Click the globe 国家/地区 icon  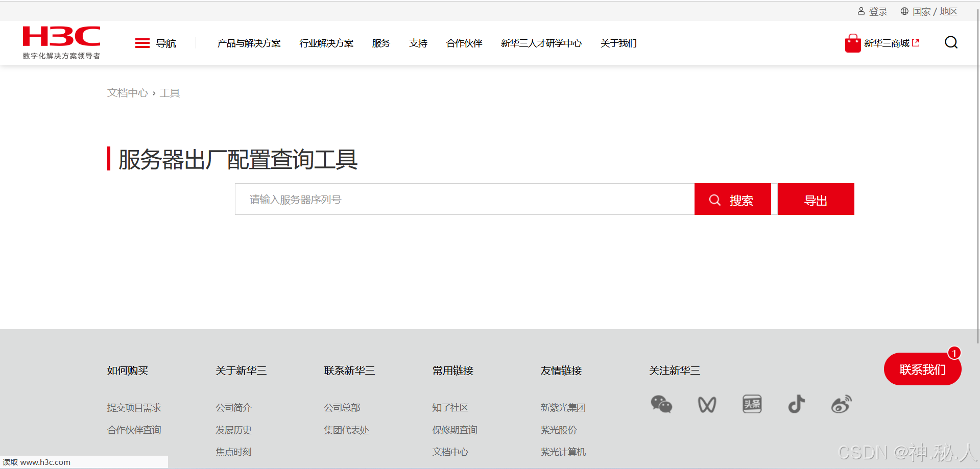click(x=904, y=11)
